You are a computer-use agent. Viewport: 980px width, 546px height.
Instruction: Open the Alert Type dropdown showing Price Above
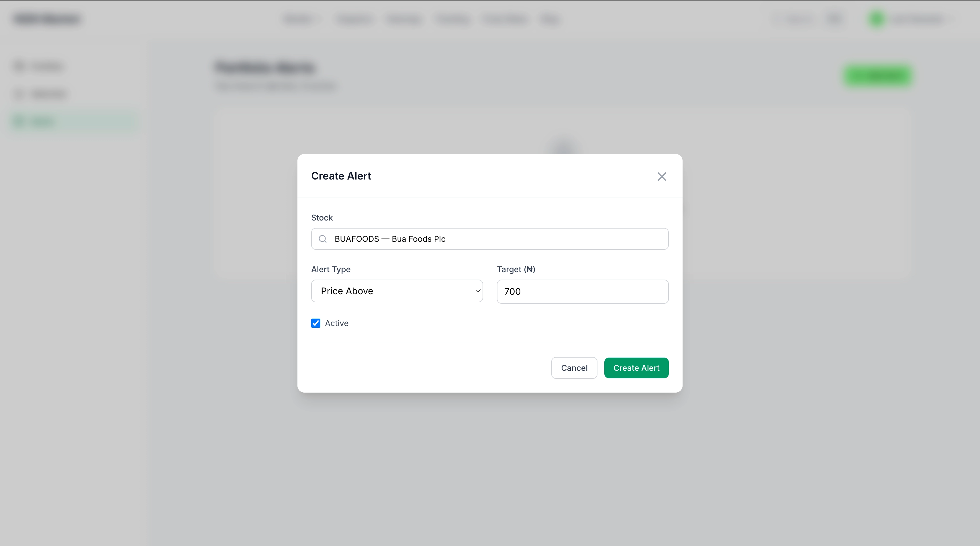click(x=397, y=291)
